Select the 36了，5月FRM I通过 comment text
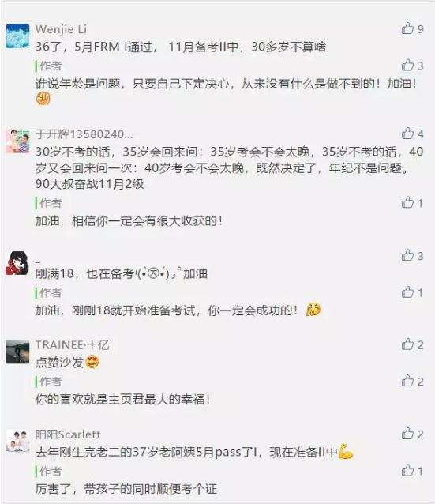This screenshot has width=435, height=504. [x=181, y=47]
